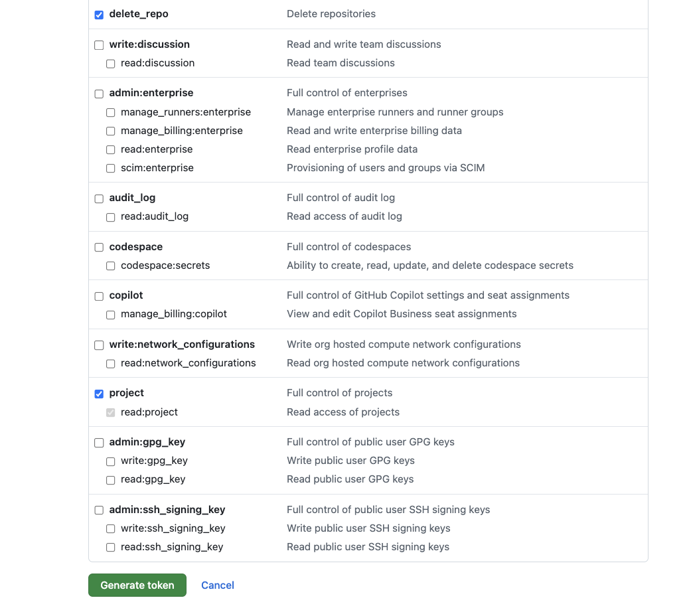Click the Cancel link
Image resolution: width=689 pixels, height=616 pixels.
(218, 585)
